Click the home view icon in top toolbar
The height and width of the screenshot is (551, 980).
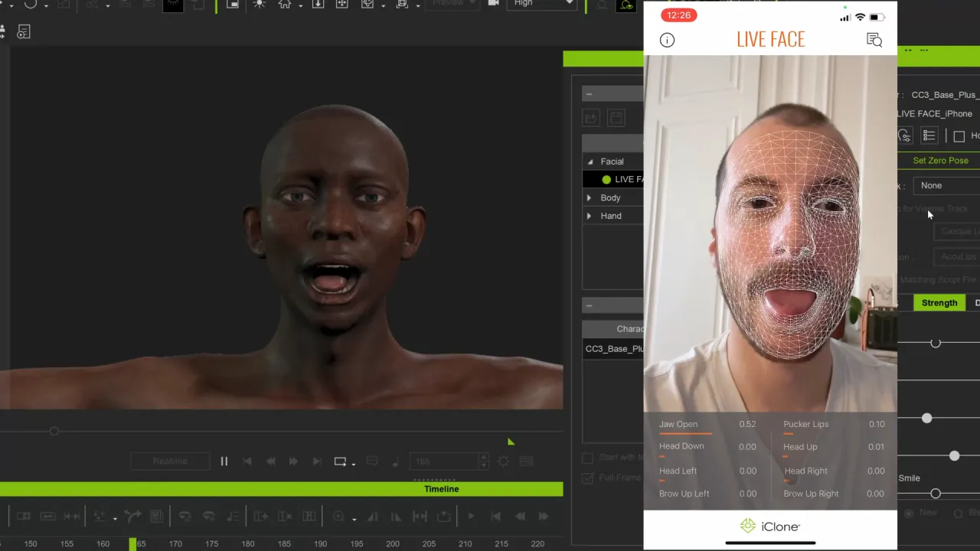coord(285,4)
